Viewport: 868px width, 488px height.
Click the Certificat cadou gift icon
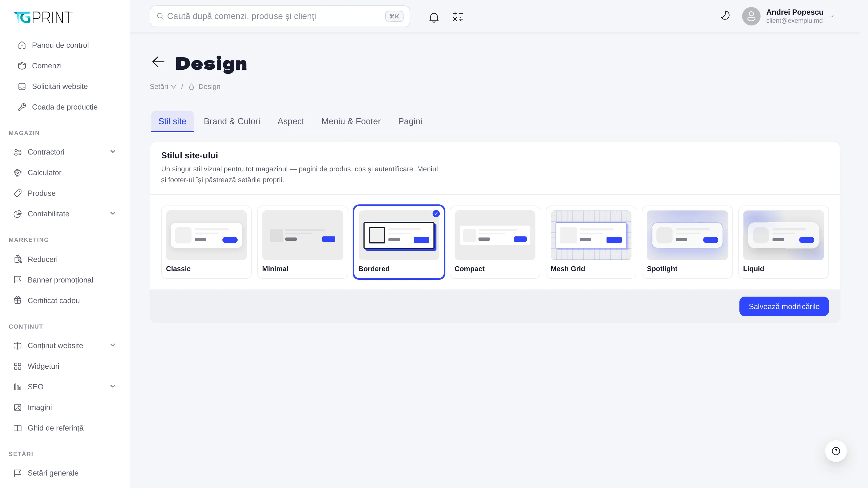pos(18,300)
